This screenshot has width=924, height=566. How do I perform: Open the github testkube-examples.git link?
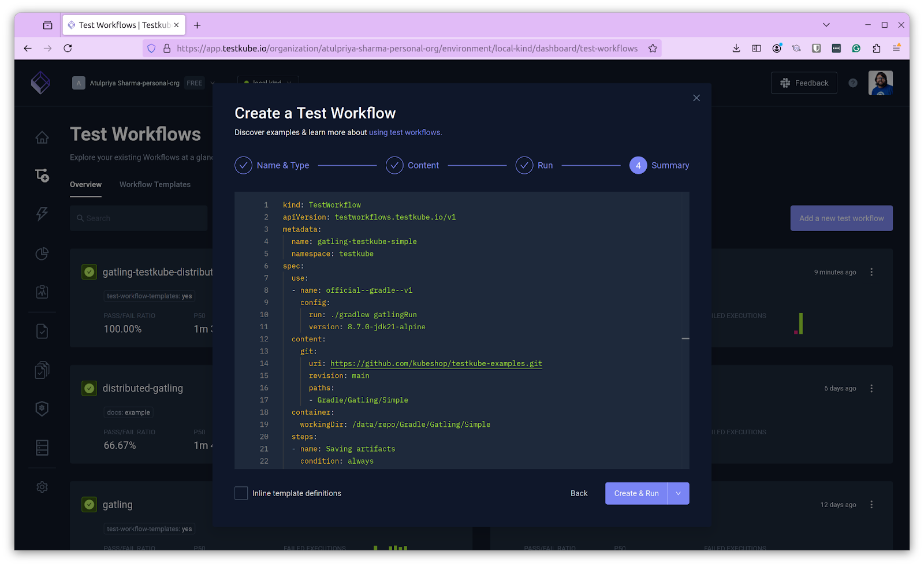coord(436,363)
